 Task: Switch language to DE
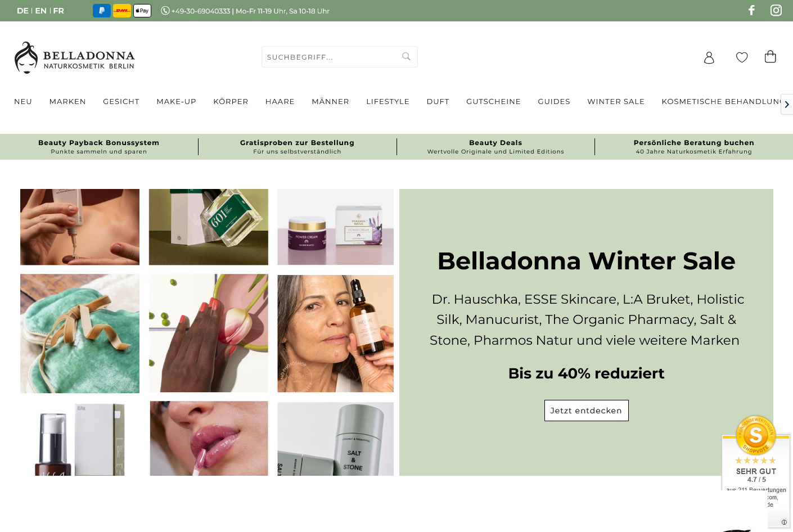tap(22, 11)
